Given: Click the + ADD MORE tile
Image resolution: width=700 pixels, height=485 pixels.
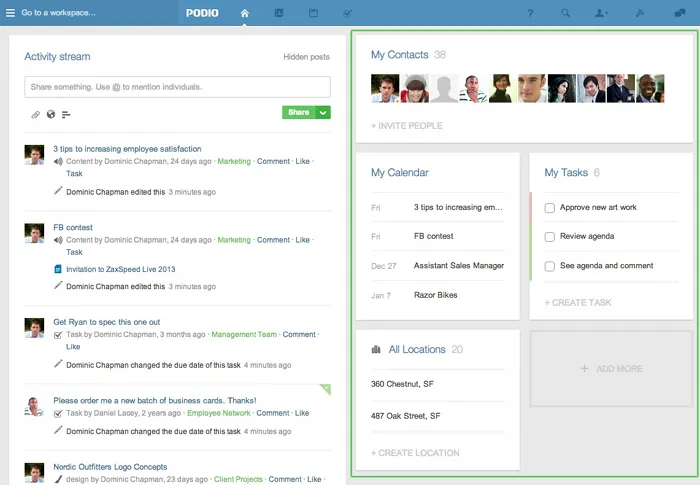Looking at the screenshot, I should pos(611,368).
